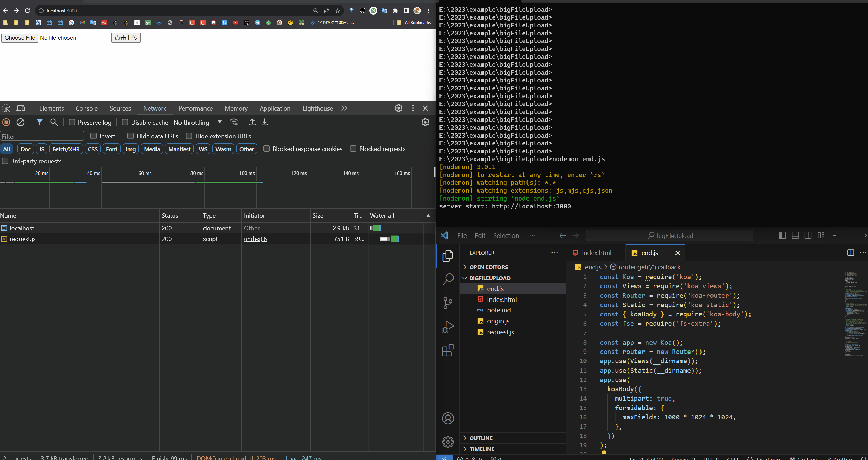The image size is (868, 460).
Task: Switch to the Console tab in DevTools
Action: point(87,108)
